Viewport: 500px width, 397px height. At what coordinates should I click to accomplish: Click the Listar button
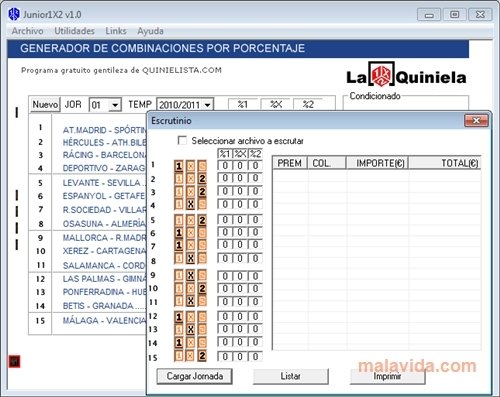pyautogui.click(x=290, y=376)
